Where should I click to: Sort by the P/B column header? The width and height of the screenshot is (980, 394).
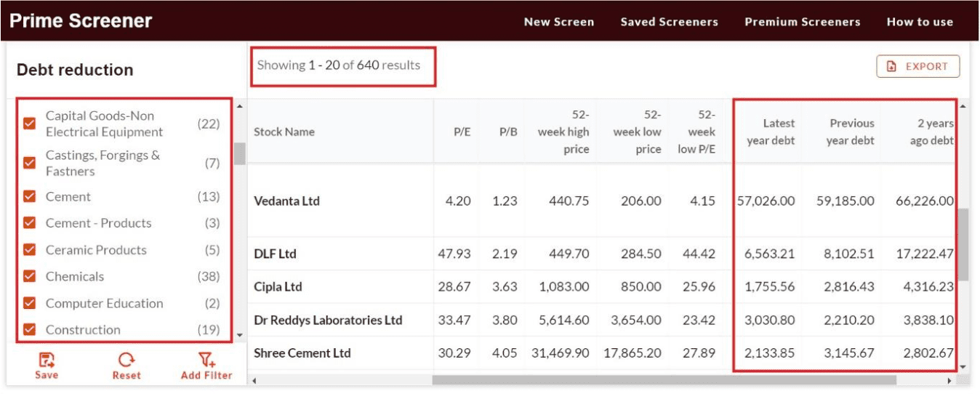tap(508, 132)
